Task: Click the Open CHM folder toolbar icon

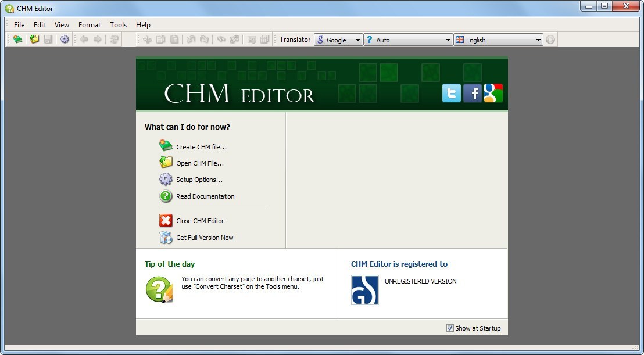Action: point(34,40)
